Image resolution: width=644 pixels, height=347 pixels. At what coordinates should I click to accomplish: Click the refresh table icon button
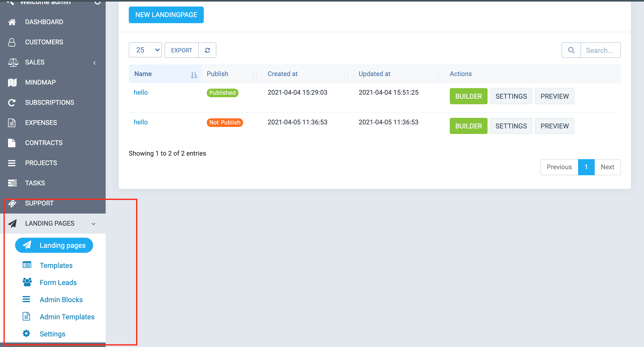(x=207, y=50)
